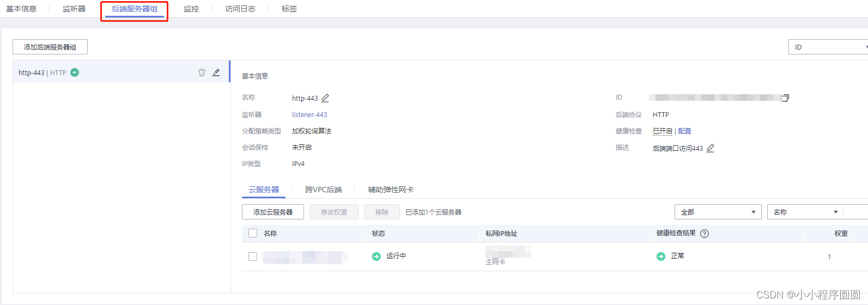Click the green status icon beside http-443 | HTTP
This screenshot has height=305, width=868.
(x=75, y=72)
